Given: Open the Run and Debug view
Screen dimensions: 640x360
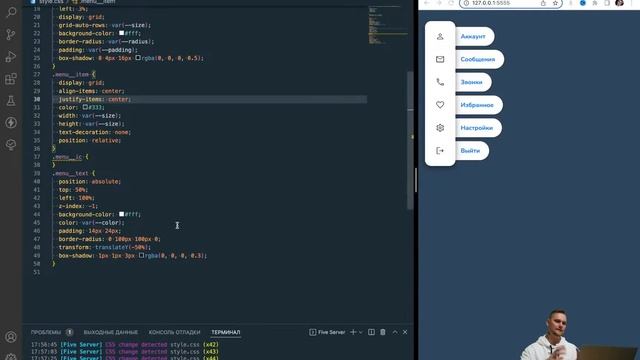Looking at the screenshot, I should tap(11, 56).
